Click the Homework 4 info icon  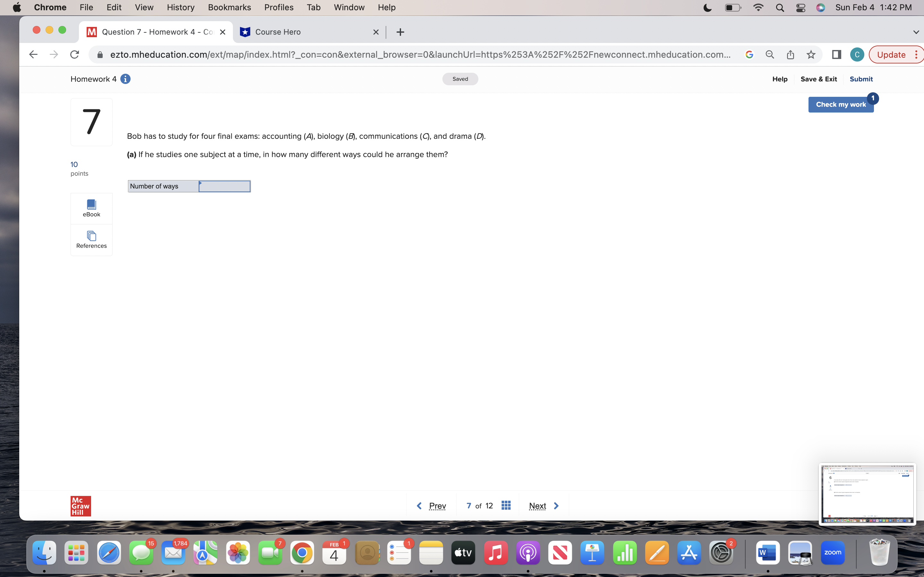point(126,79)
